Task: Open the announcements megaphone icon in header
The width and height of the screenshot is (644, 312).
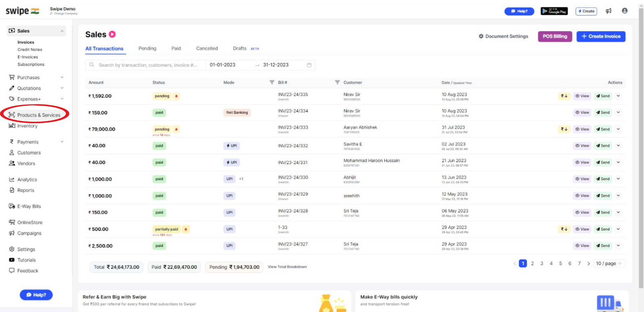Action: coord(609,11)
